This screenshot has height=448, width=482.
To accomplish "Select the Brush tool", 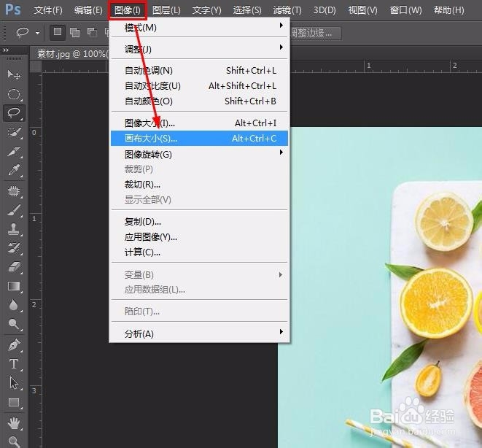I will pyautogui.click(x=14, y=210).
